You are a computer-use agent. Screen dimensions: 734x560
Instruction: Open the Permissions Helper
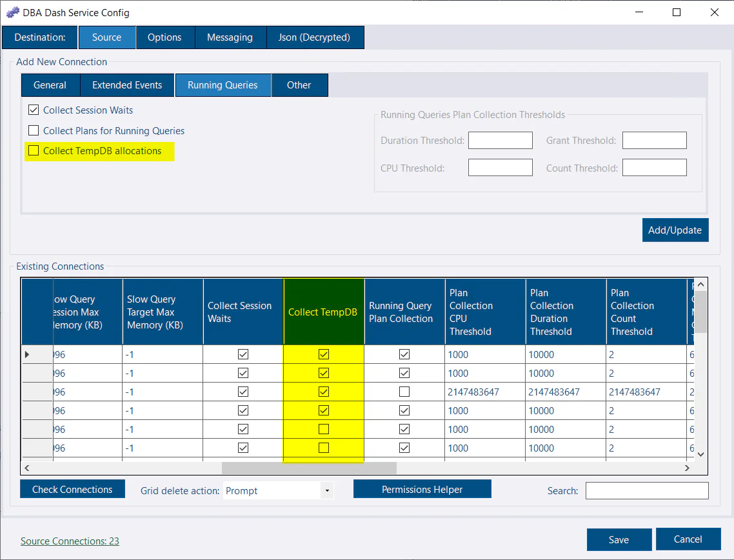coord(422,488)
